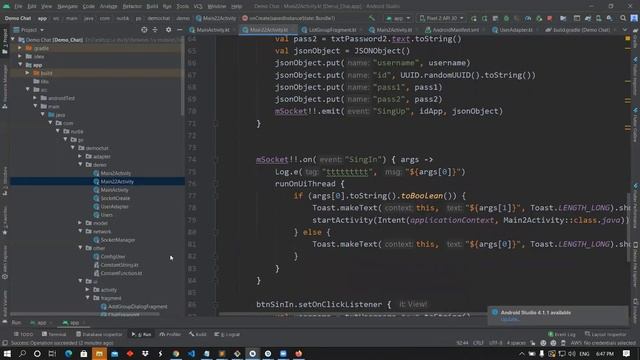Show hidden editor tabs dropdown arrow
Viewport: 640px width, 360px height.
pos(625,30)
